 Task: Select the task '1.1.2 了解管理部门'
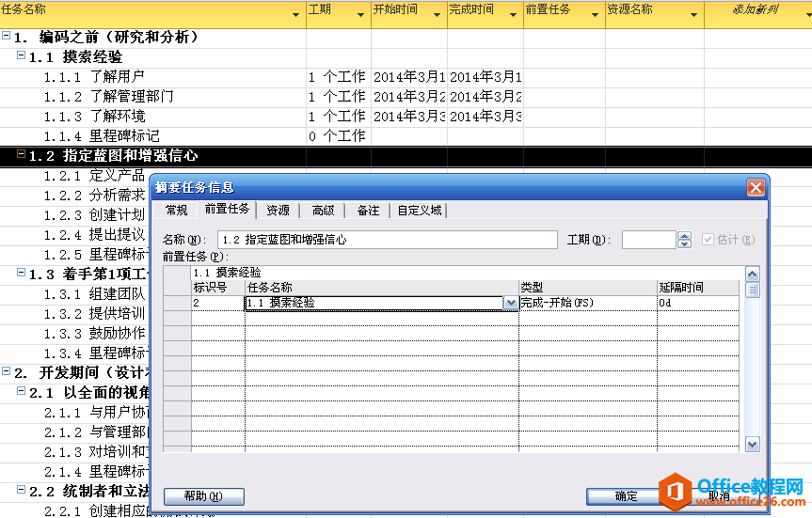[108, 97]
